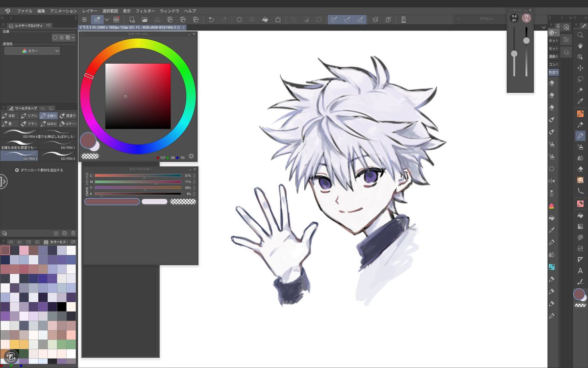588x368 pixels.
Task: Open the hamburger menu in command bar
Action: click(84, 20)
